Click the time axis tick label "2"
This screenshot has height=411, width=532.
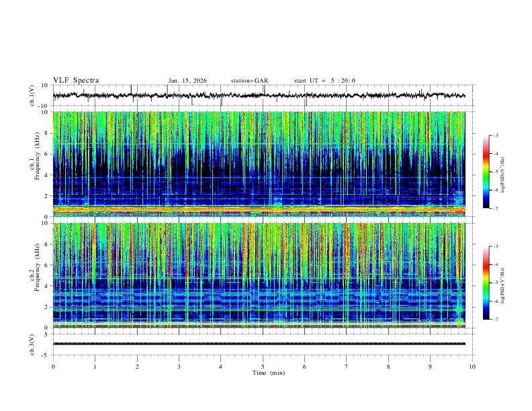(x=137, y=367)
